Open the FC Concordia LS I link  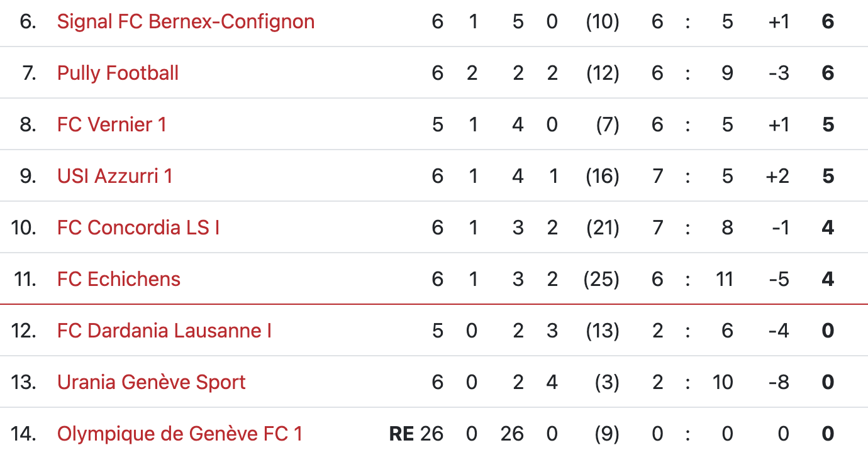pyautogui.click(x=138, y=228)
